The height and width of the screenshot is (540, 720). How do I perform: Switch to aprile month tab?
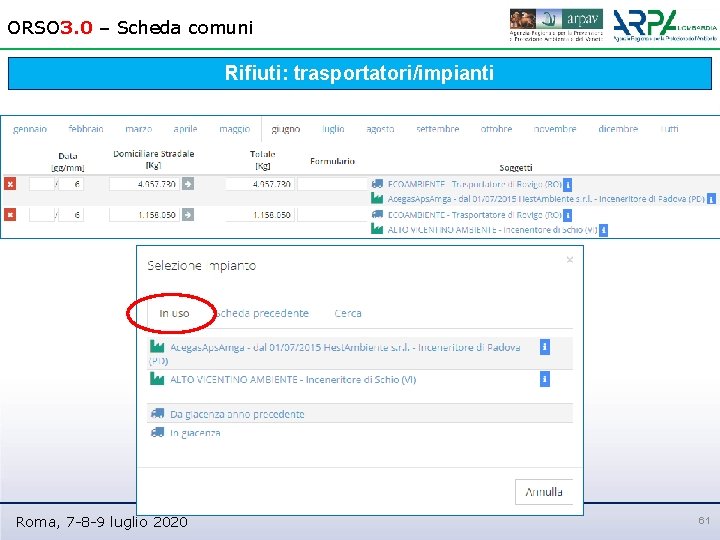(186, 129)
